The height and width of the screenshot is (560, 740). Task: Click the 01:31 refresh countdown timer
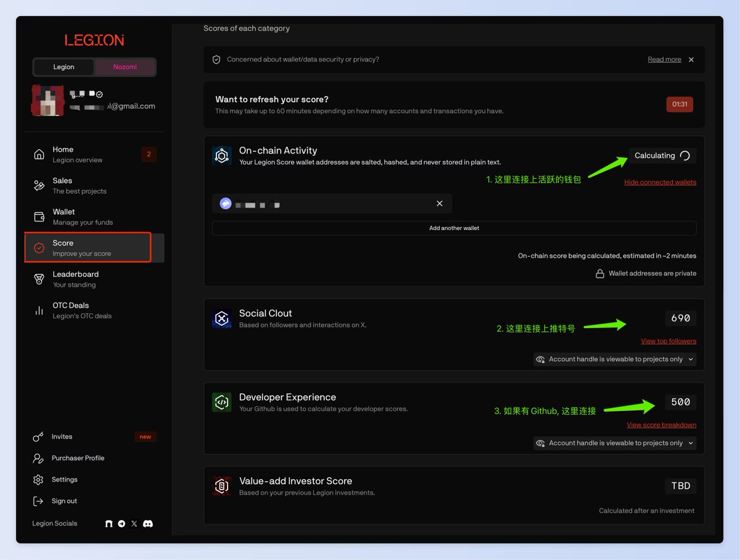(x=680, y=104)
